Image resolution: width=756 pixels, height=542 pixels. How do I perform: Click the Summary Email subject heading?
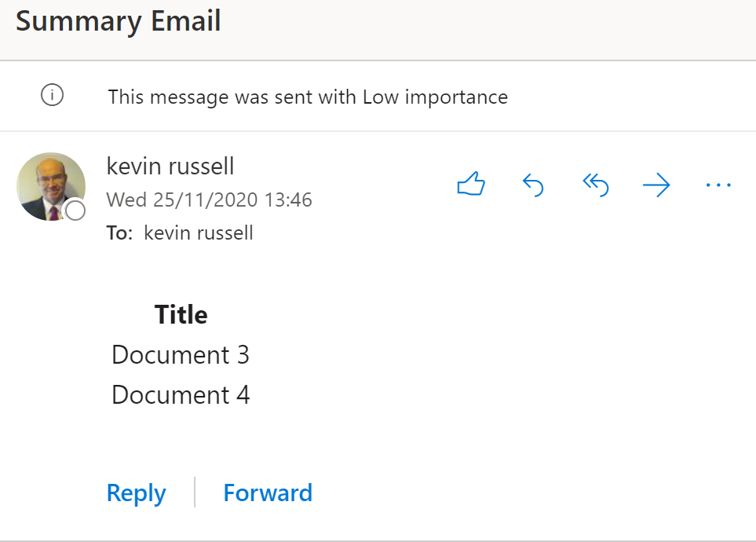(119, 22)
